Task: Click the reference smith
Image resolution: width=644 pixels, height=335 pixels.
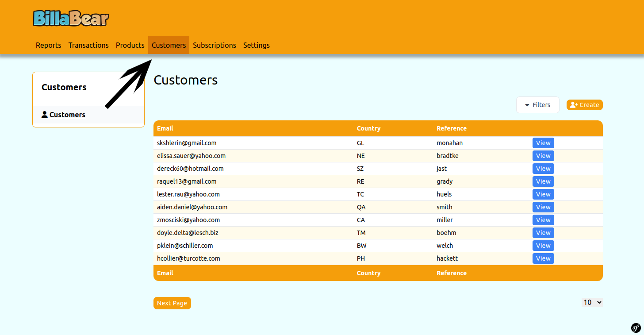Action: (445, 207)
